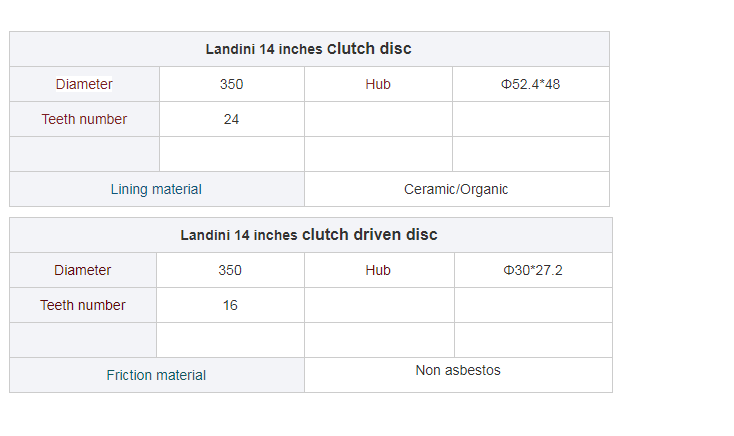Click the 'Landini 14 inches clutch disc' header

[308, 49]
